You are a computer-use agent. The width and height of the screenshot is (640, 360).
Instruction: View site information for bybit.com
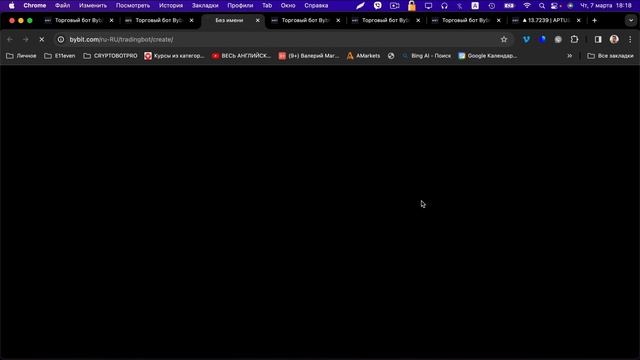(61, 40)
